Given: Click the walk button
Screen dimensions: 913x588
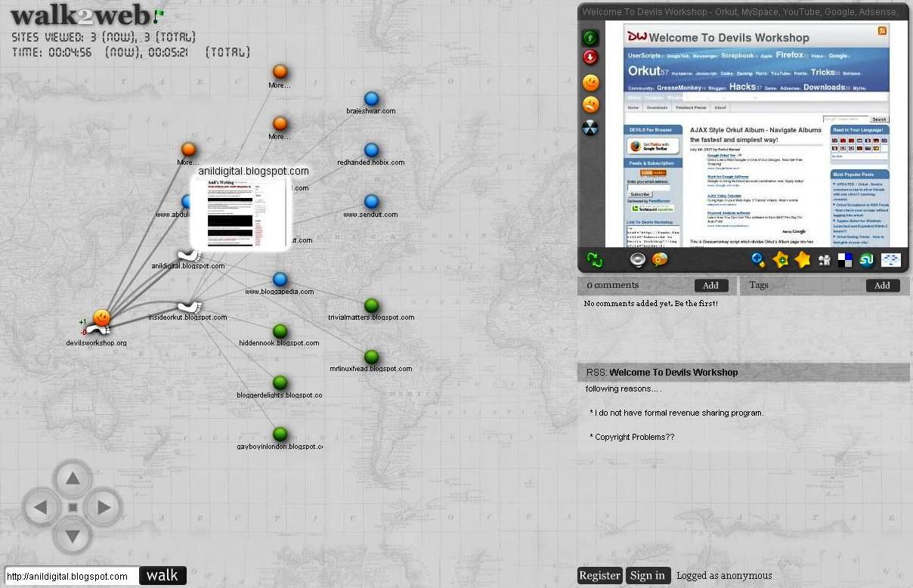Looking at the screenshot, I should (x=162, y=576).
